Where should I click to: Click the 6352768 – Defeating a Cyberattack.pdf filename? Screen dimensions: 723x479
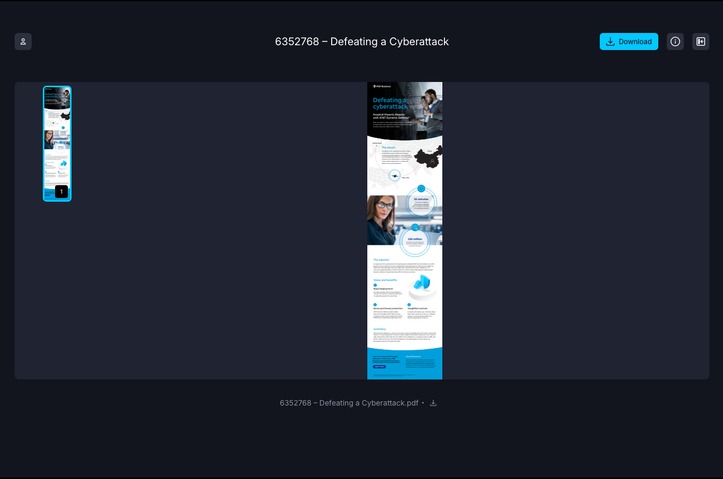tap(349, 403)
